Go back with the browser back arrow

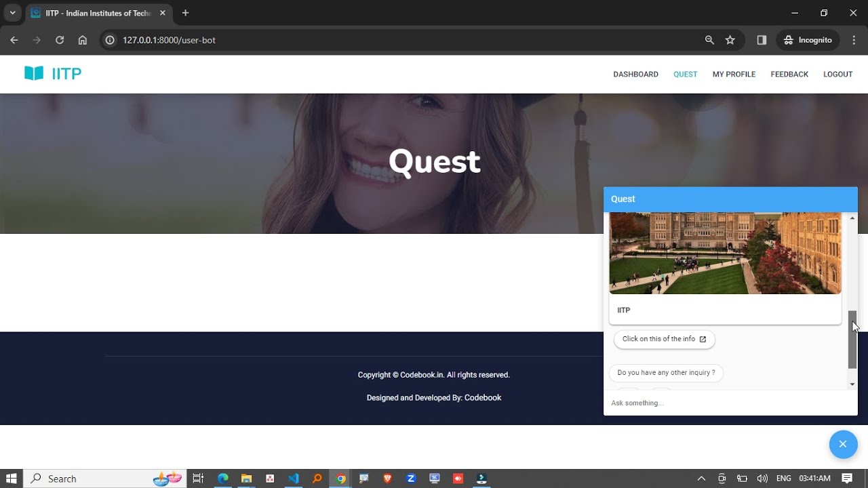(14, 40)
